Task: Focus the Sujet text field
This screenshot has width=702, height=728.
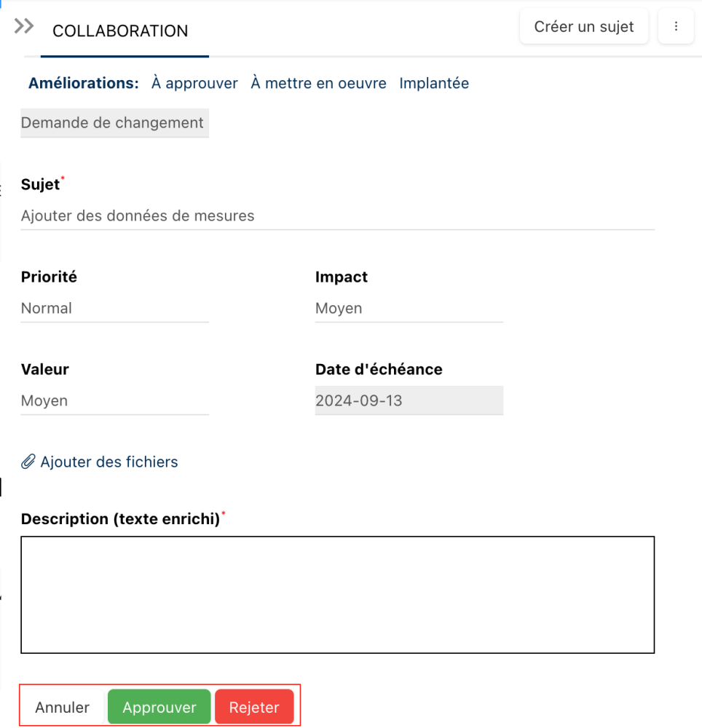Action: tap(337, 216)
